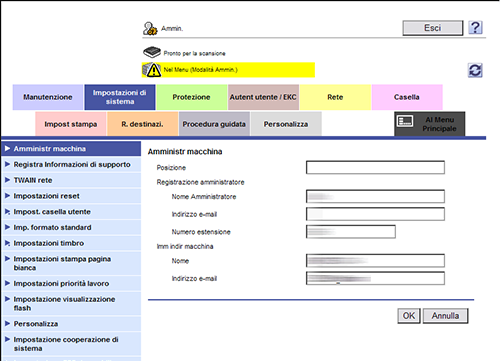The image size is (500, 361).
Task: Click the Ammin. user icon
Action: pyautogui.click(x=150, y=29)
